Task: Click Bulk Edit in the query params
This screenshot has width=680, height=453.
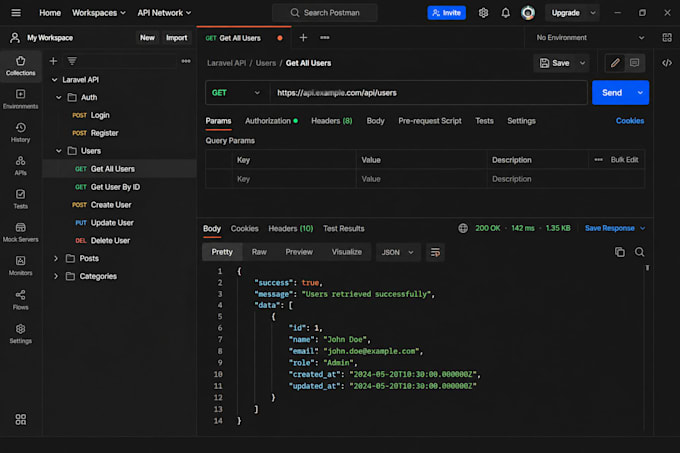Action: tap(624, 160)
